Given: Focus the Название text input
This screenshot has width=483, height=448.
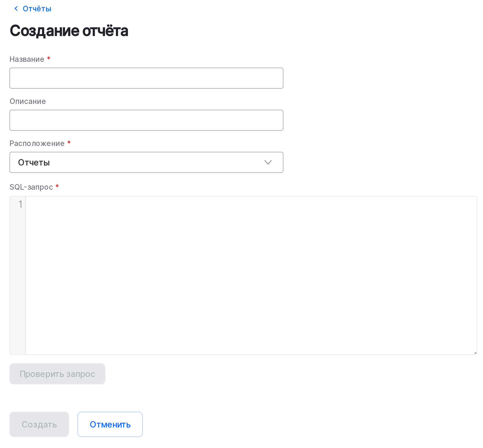Looking at the screenshot, I should (x=146, y=78).
